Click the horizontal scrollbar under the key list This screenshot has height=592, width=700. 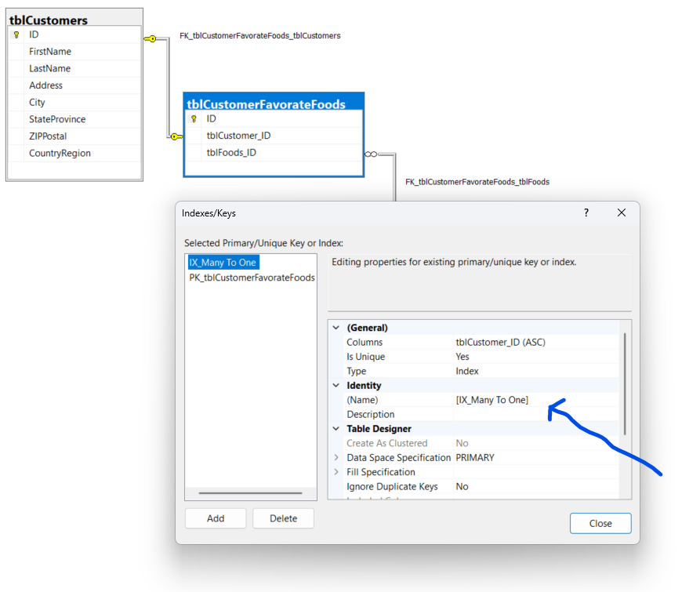[x=250, y=493]
